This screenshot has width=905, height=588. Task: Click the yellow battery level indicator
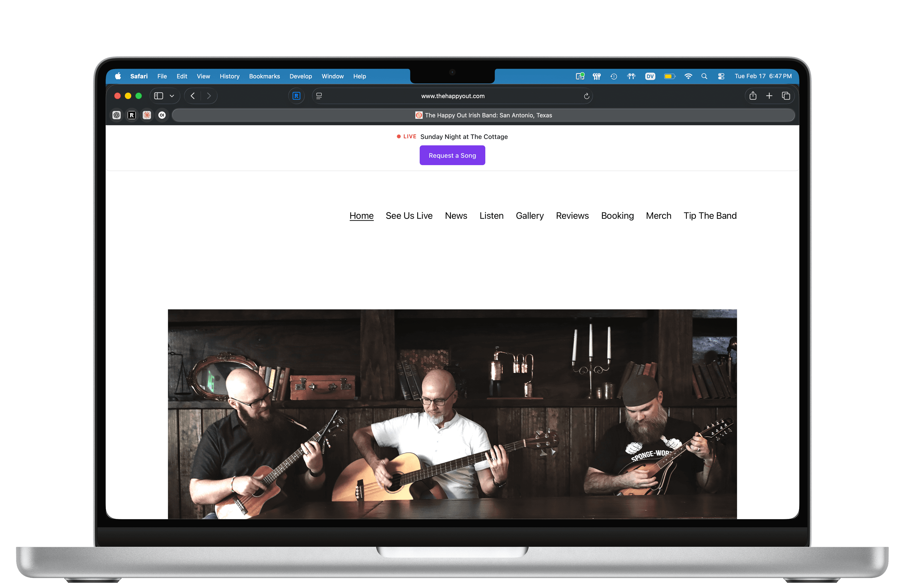670,76
